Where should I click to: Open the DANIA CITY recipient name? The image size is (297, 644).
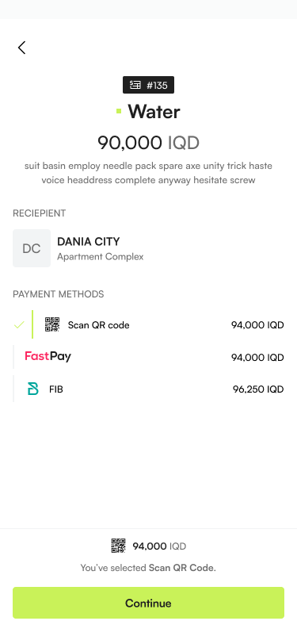pos(89,241)
